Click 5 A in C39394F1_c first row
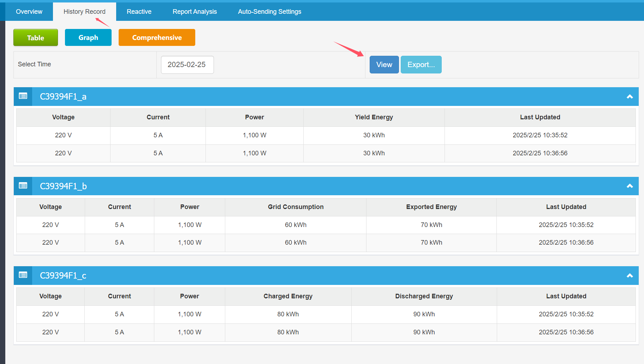This screenshot has height=364, width=644. (119, 314)
